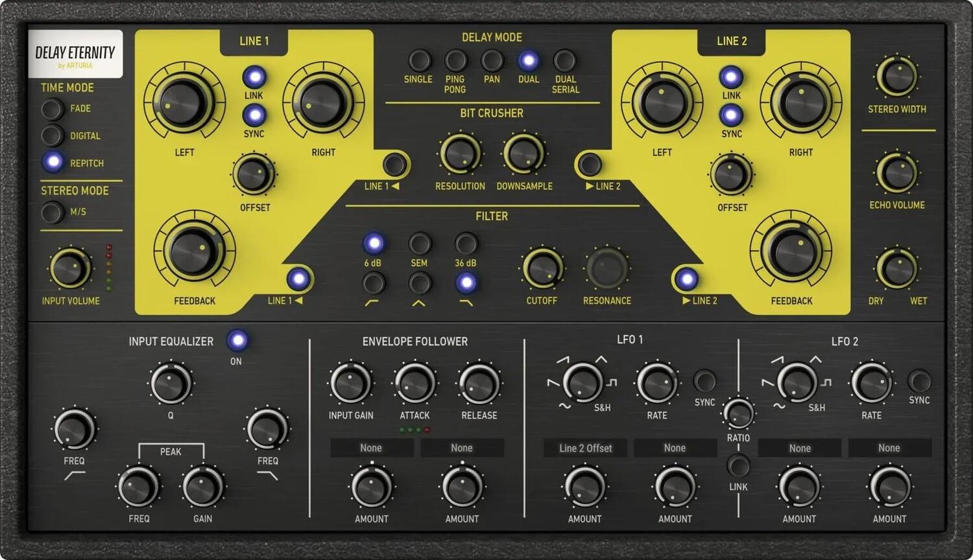Toggle the Input Equalizer ON button
The width and height of the screenshot is (973, 560).
[237, 340]
